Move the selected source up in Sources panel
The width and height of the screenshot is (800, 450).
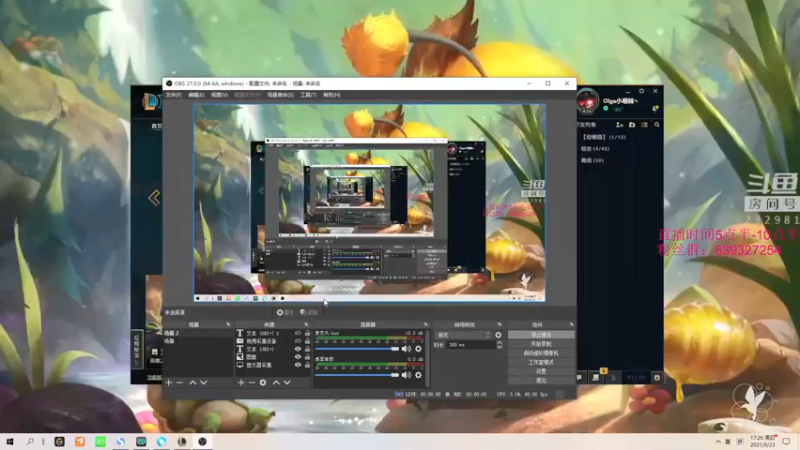coord(276,383)
